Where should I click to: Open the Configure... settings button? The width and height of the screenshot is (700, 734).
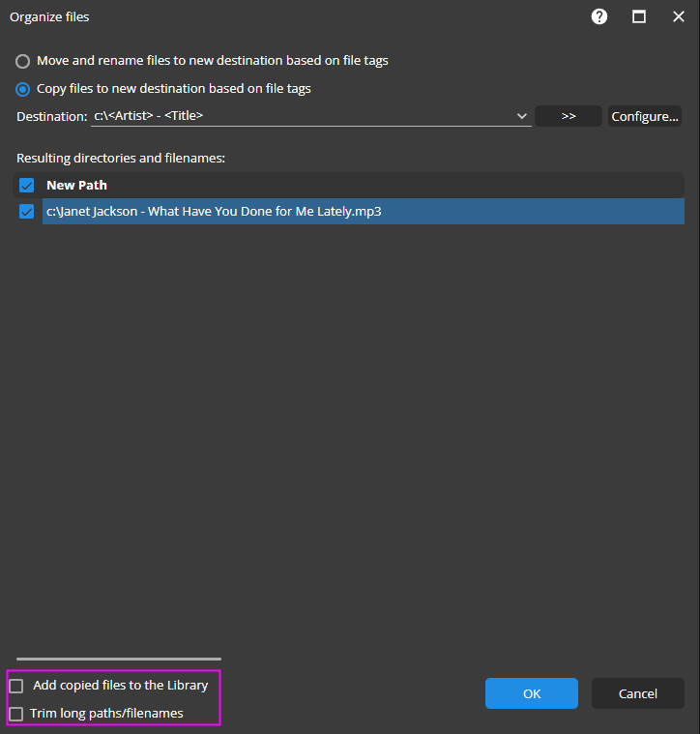[x=645, y=116]
